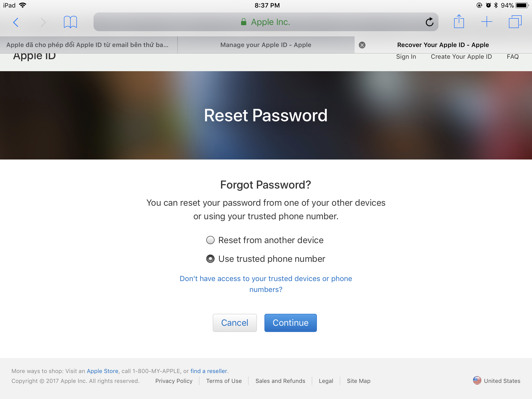532x399 pixels.
Task: Switch to Manage your Apple ID tab
Action: 266,45
